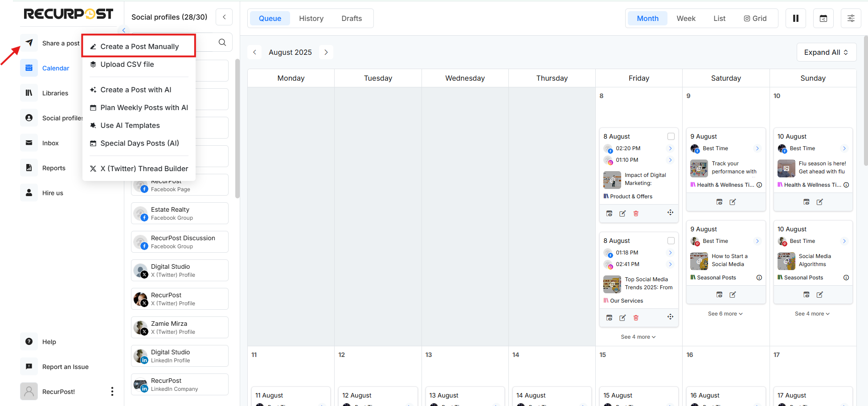Select the Month view
Screen dimensions: 868x406
click(647, 18)
